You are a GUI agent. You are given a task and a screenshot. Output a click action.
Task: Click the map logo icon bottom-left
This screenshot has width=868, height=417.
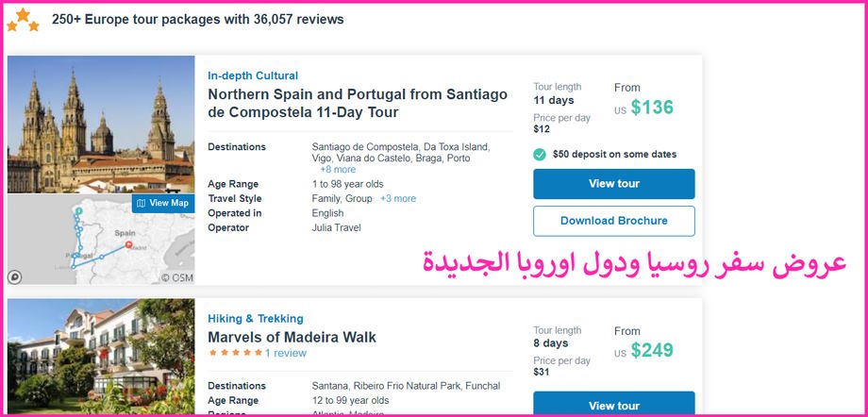point(15,276)
